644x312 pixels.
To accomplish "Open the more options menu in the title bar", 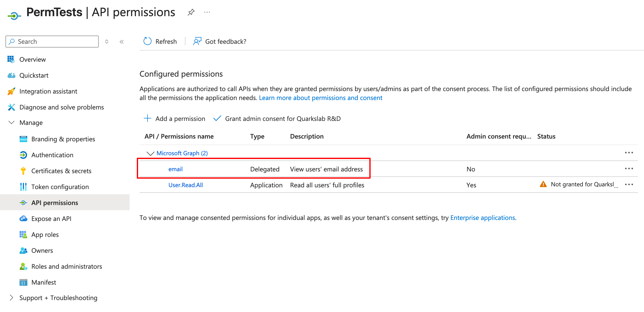I will pyautogui.click(x=207, y=12).
